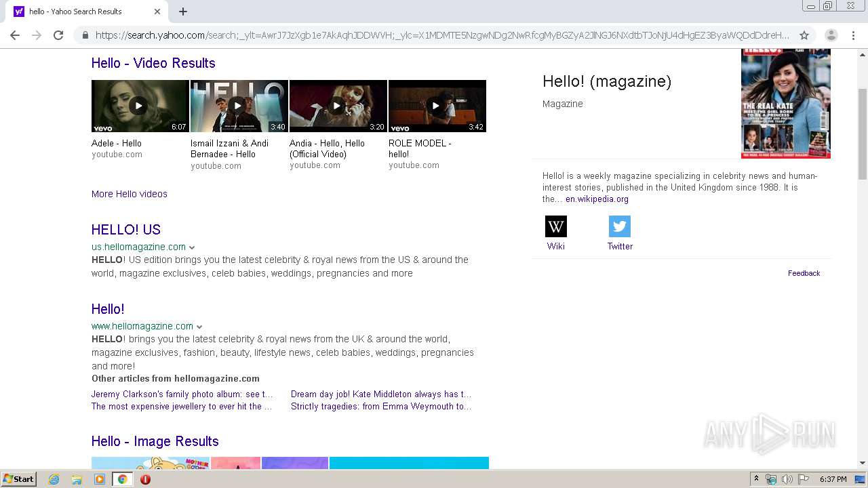Click the www.hellomagazine.com green URL
Viewport: 868px width, 488px height.
tap(142, 326)
